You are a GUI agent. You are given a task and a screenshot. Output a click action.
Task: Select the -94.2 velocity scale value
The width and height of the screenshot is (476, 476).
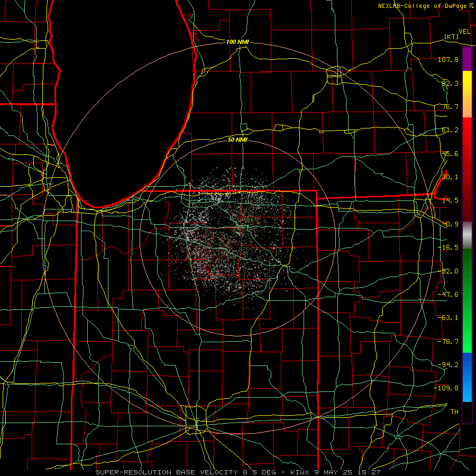coord(448,365)
